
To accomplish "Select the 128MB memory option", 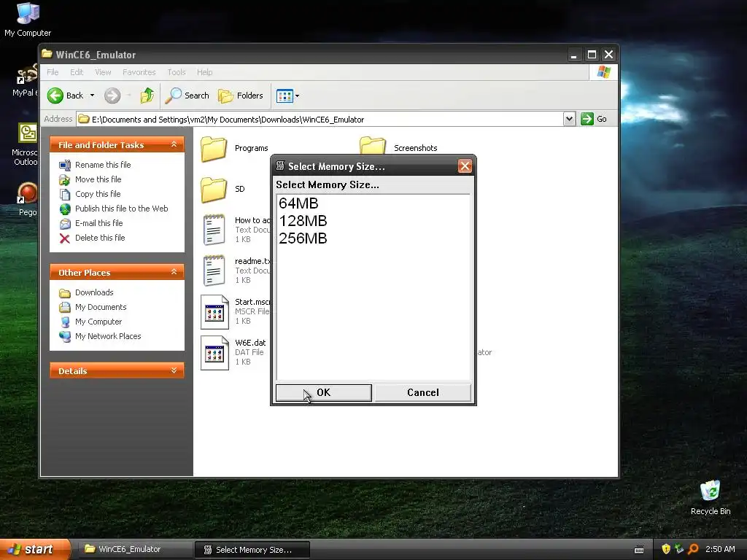I will (x=303, y=221).
